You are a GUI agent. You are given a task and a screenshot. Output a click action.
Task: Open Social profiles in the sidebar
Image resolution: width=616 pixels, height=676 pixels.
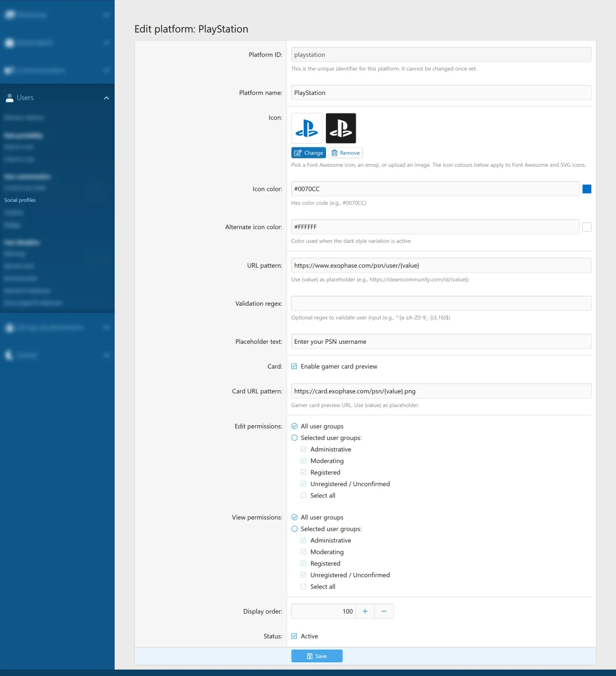[20, 200]
